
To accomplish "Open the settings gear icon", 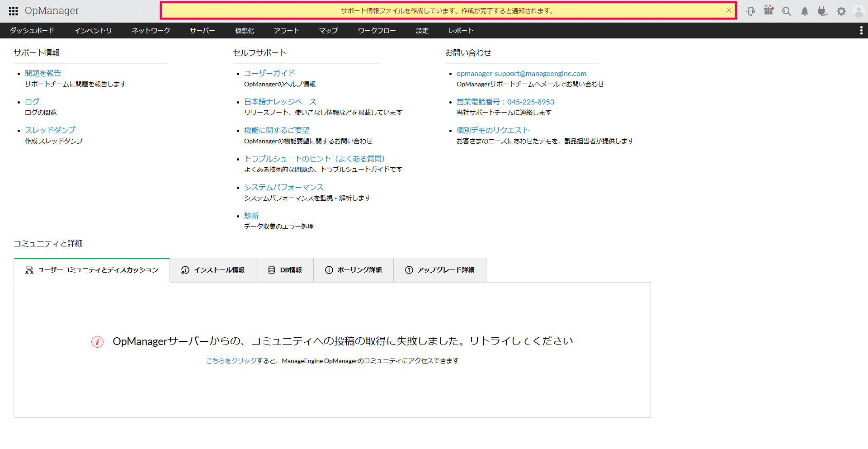I will pyautogui.click(x=841, y=11).
